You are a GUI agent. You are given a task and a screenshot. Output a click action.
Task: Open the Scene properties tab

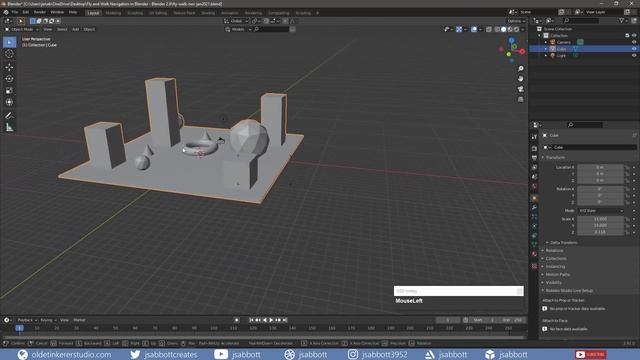pyautogui.click(x=534, y=177)
